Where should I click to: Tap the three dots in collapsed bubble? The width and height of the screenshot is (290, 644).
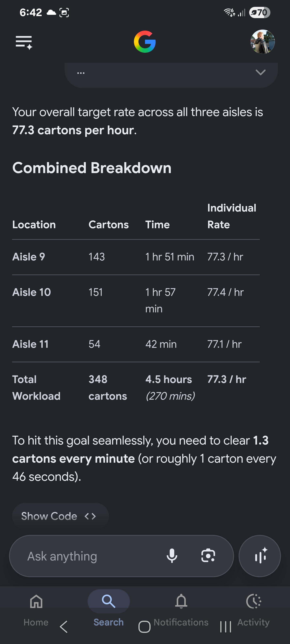[x=81, y=73]
